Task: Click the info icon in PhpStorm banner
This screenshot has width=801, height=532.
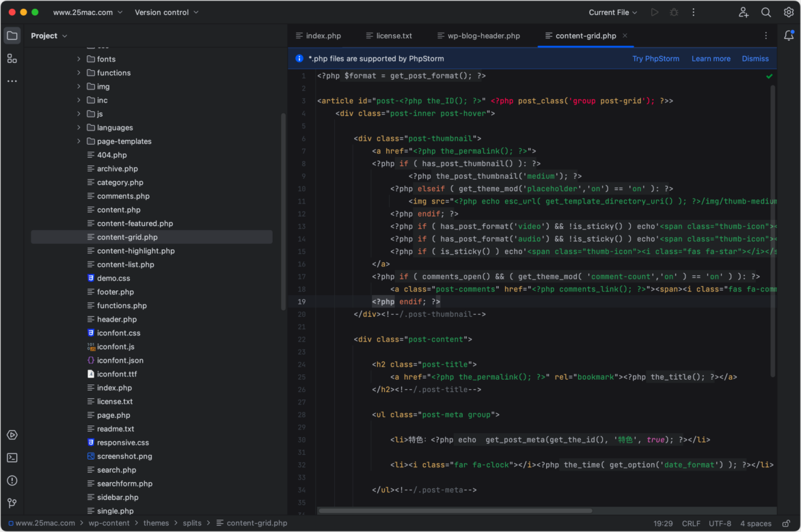Action: point(299,59)
